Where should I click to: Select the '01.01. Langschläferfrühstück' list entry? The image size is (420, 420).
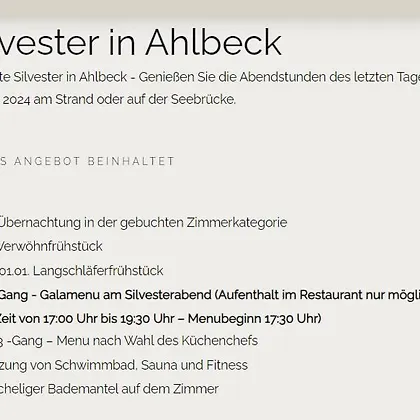[82, 271]
